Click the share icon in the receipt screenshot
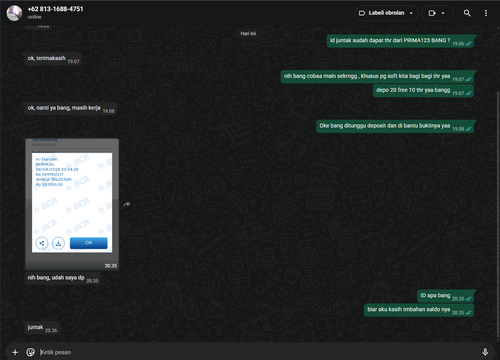Image resolution: width=500 pixels, height=360 pixels. coord(42,243)
